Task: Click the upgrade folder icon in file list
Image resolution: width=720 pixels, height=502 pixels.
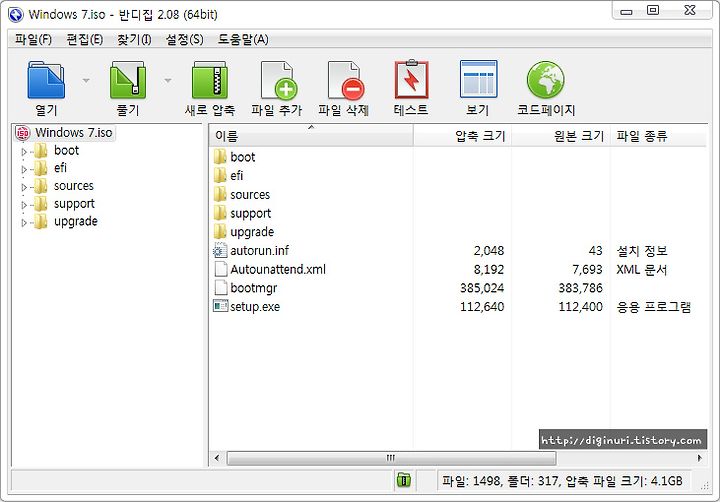Action: point(220,231)
